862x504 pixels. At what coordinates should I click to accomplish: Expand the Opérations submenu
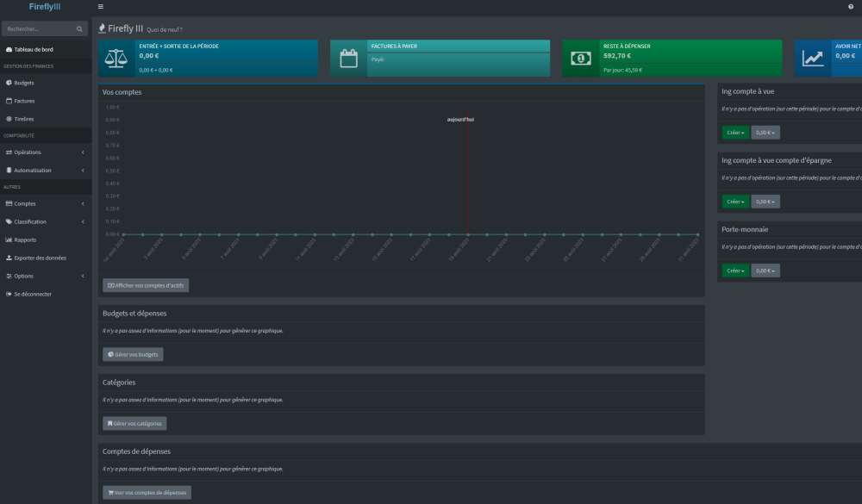click(47, 152)
